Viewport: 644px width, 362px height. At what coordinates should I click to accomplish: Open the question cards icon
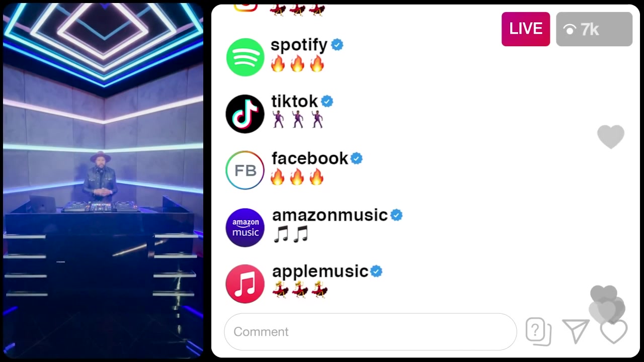pos(538,332)
